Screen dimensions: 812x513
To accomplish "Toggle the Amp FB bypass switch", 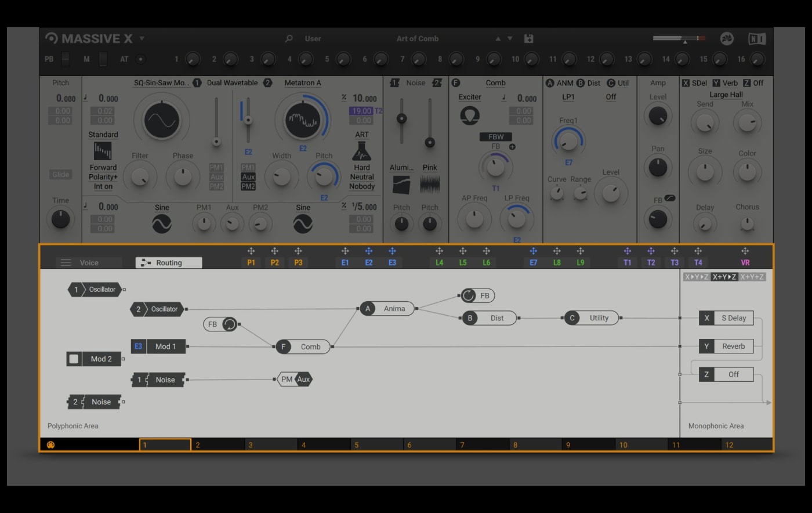I will point(670,198).
